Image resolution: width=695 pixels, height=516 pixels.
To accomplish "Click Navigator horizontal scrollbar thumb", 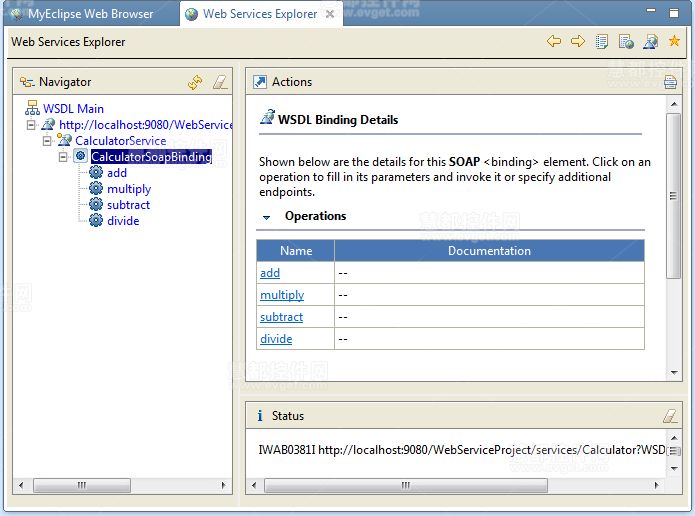I will [x=82, y=485].
